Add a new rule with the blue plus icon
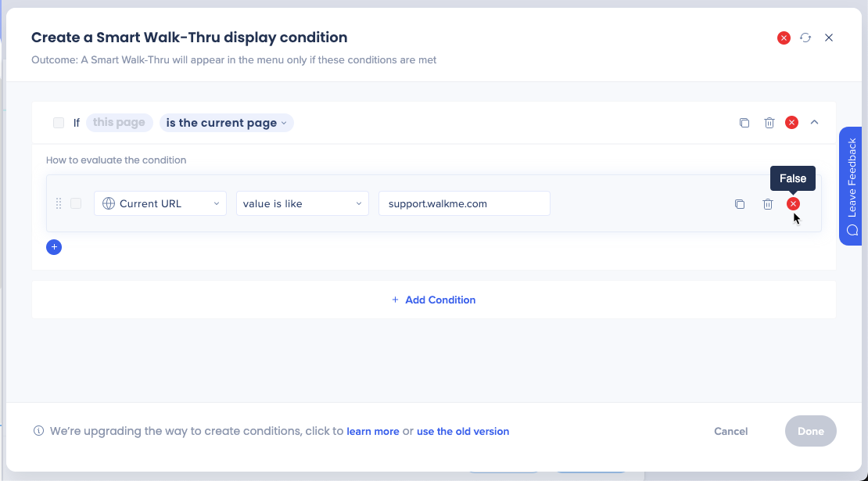This screenshot has height=481, width=868. (x=54, y=246)
